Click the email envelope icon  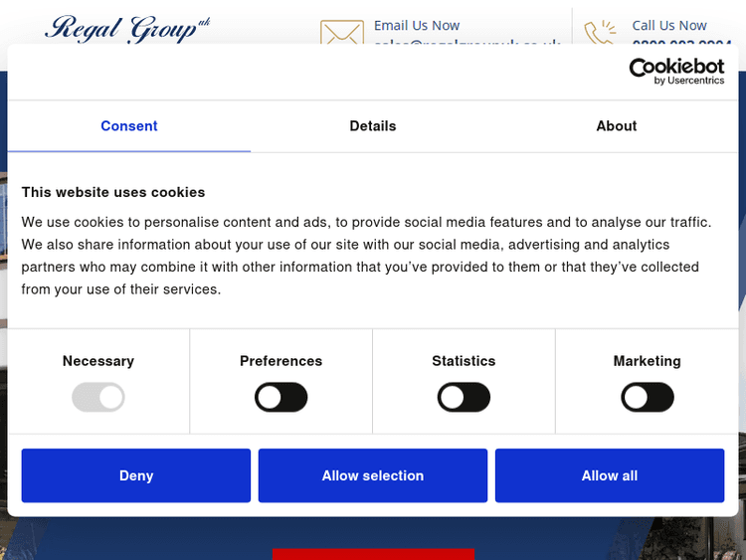[x=341, y=33]
